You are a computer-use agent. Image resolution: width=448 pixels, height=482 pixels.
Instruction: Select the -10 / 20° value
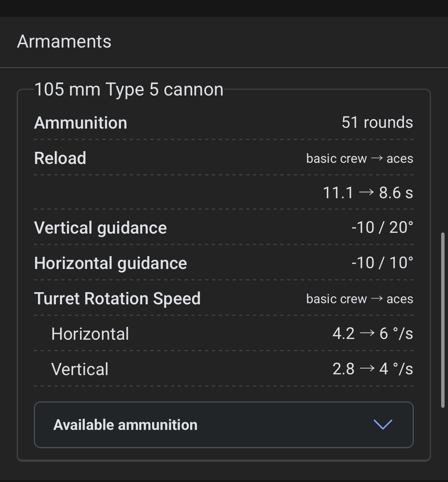click(x=382, y=227)
